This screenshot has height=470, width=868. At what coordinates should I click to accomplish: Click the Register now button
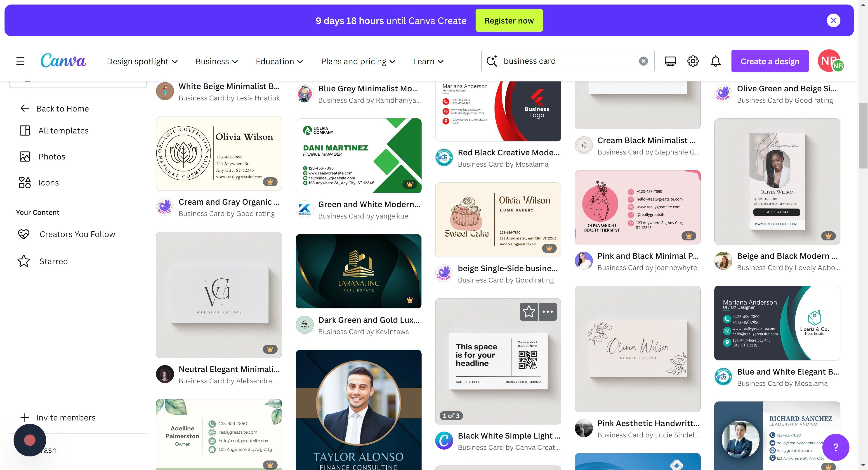(509, 21)
